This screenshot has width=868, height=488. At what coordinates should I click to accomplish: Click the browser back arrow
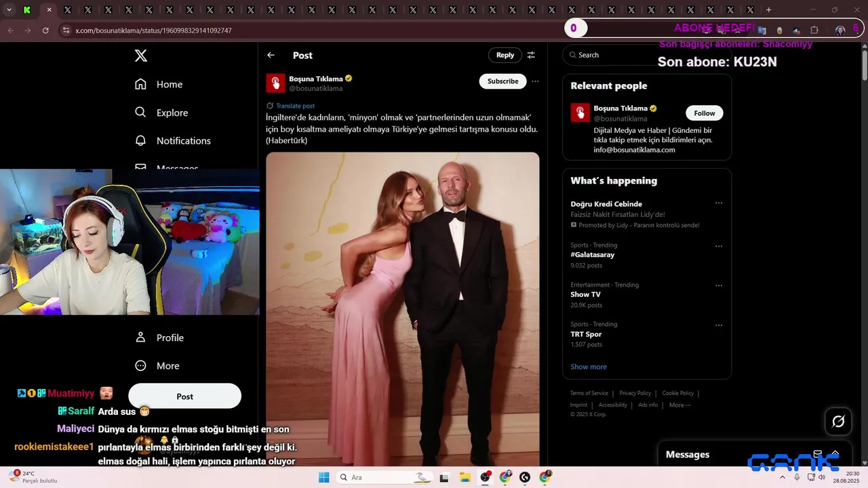10,30
